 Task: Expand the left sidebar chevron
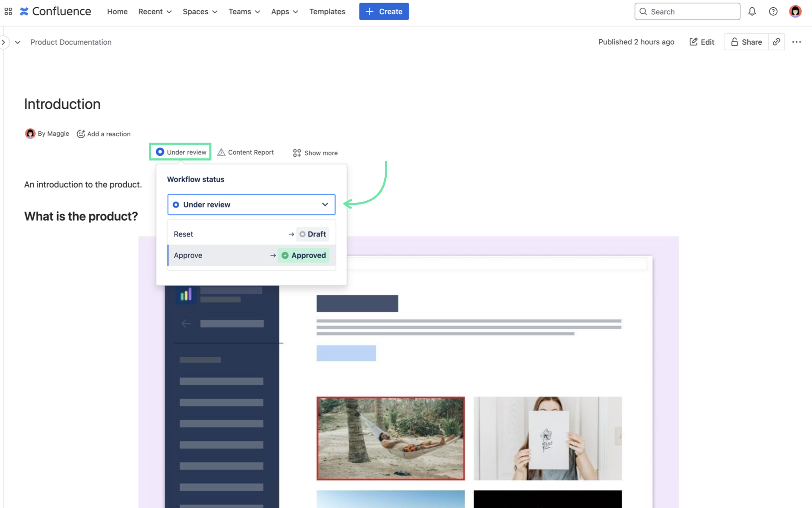(x=3, y=42)
